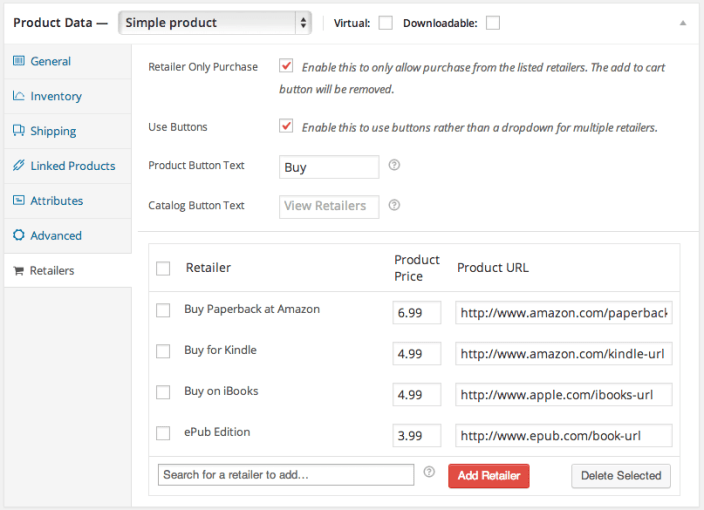704x510 pixels.
Task: Go to the Shipping tab
Action: (53, 131)
